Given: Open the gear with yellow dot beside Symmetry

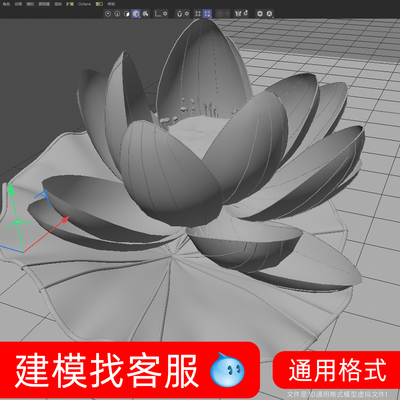Looking at the screenshot, I should click(246, 13).
